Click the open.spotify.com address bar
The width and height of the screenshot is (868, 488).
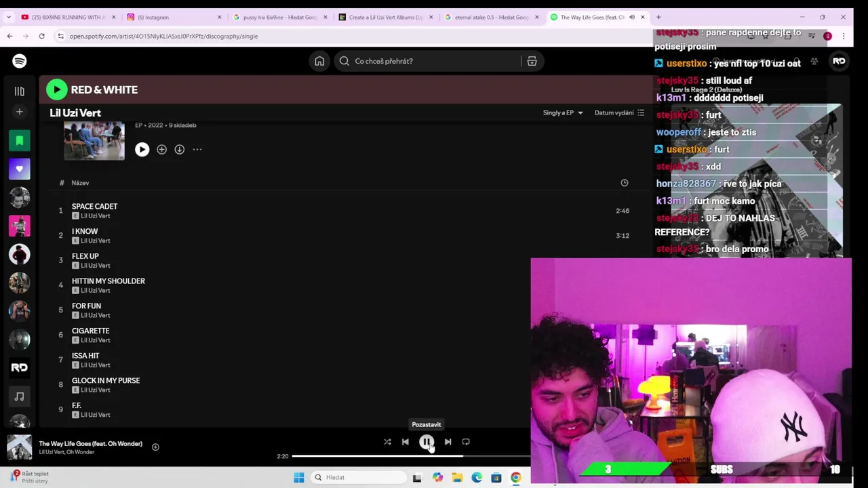(163, 36)
